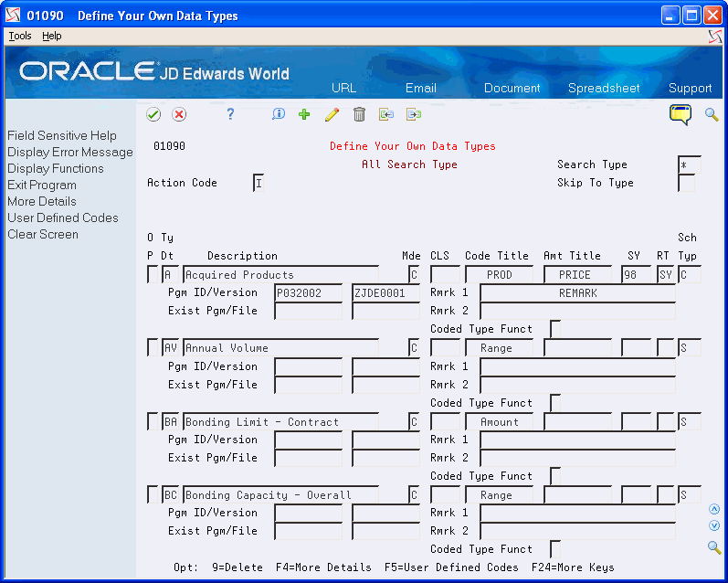The width and height of the screenshot is (728, 583).
Task: Open the Spreadsheet link in banner
Action: coord(604,89)
